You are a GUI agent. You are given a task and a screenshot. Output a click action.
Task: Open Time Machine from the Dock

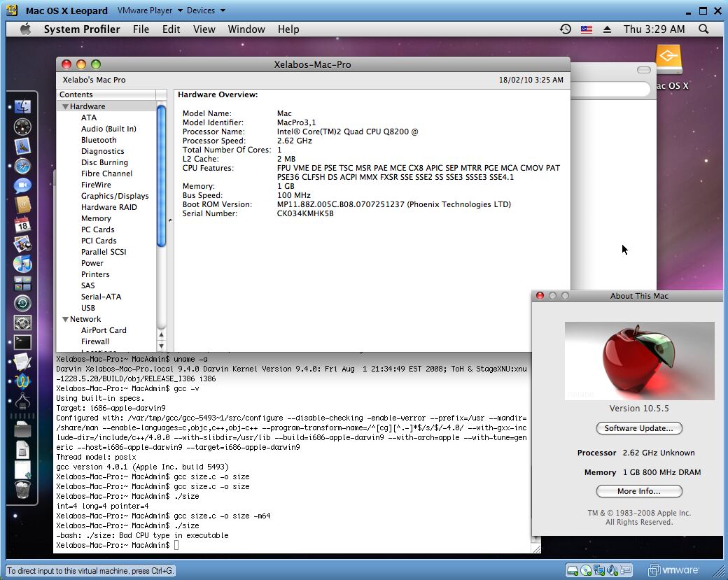[22, 304]
